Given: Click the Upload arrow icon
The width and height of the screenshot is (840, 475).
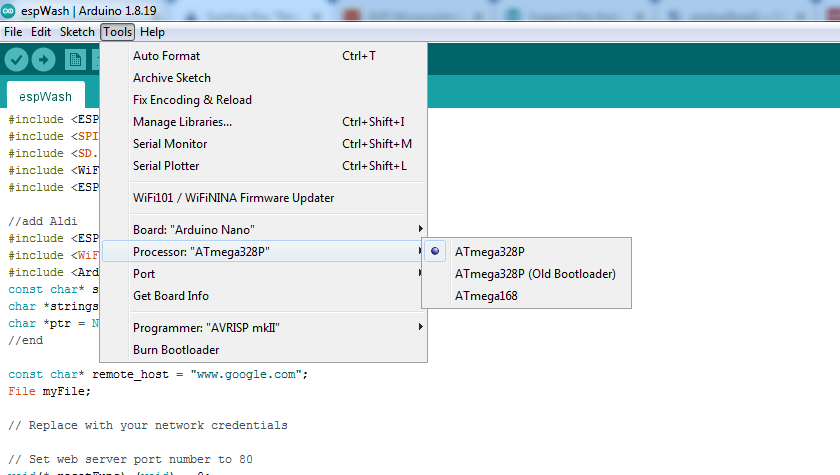Looking at the screenshot, I should (x=43, y=60).
